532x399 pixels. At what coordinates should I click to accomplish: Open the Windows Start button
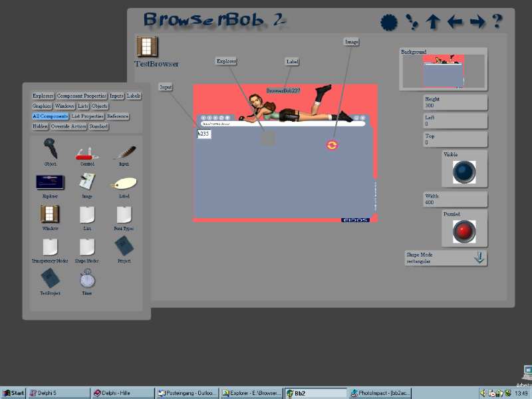click(13, 393)
